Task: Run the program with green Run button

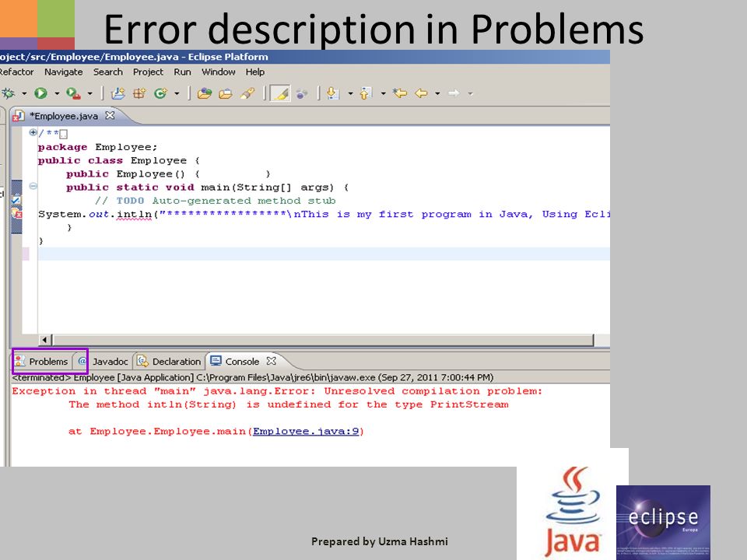Action: pos(41,93)
